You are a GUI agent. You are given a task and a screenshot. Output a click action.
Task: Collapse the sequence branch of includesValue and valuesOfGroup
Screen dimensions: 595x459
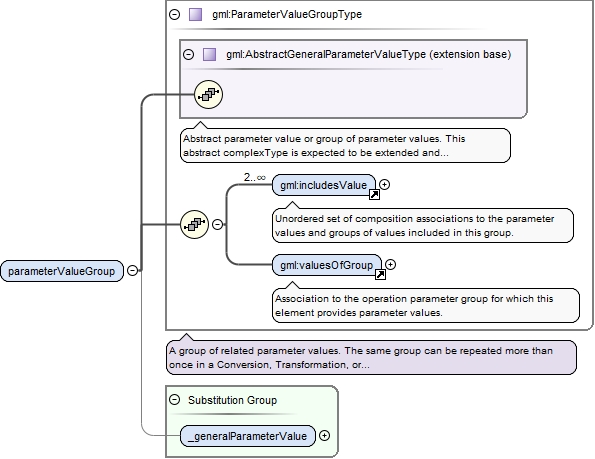click(217, 225)
